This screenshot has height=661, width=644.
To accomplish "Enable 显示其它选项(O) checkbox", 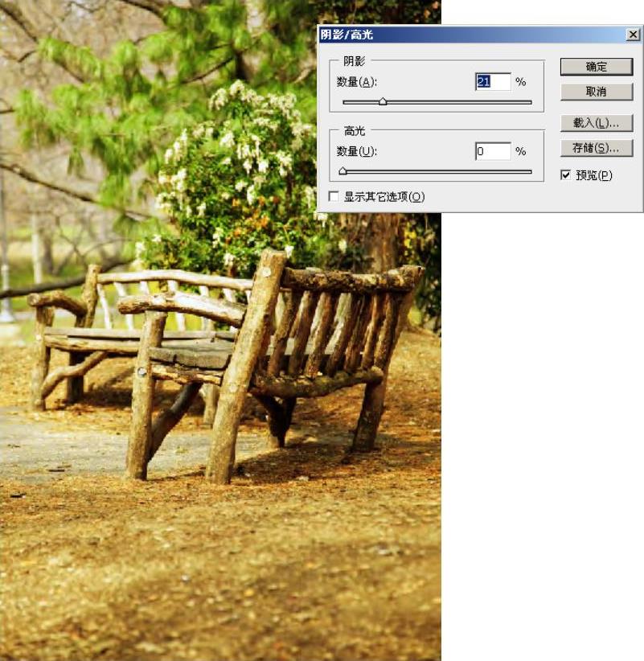I will (334, 196).
